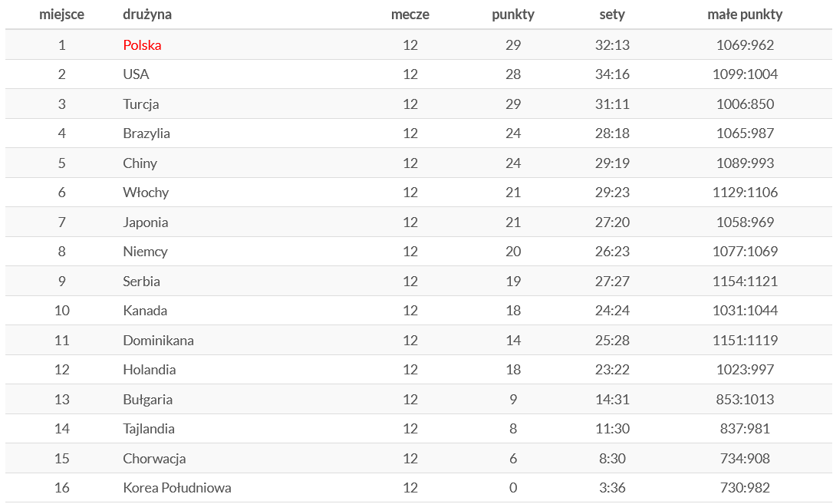This screenshot has height=504, width=833.
Task: Click the 'punkty' column header
Action: click(x=513, y=15)
